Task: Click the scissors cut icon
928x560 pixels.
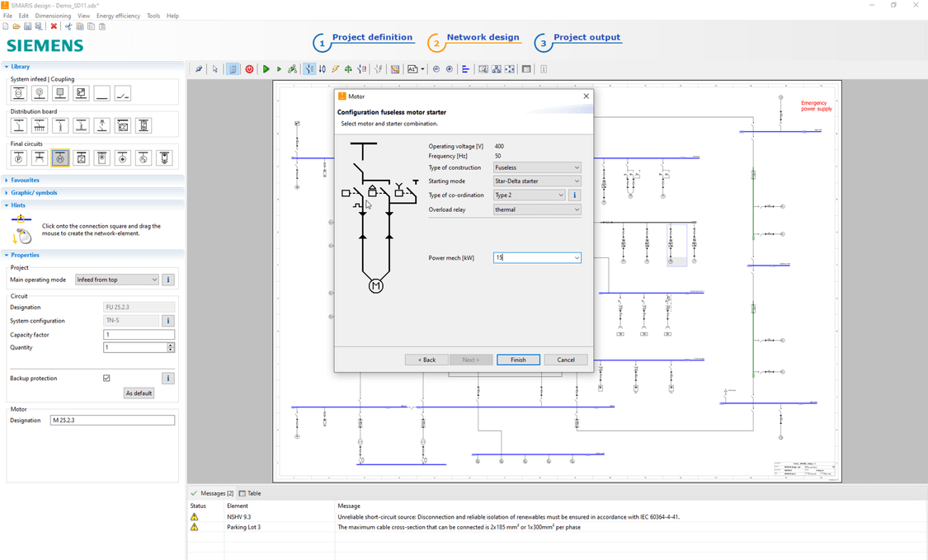Action: 68,26
